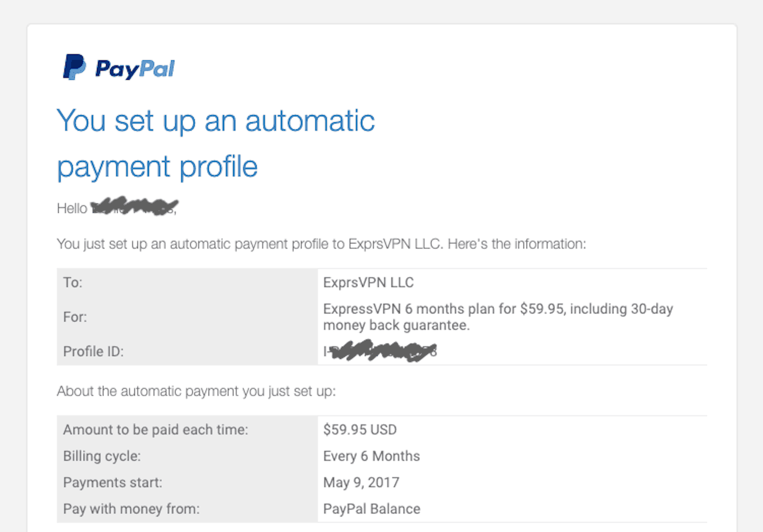The image size is (763, 532).
Task: Click the PayPal double-P logo icon
Action: 74,67
